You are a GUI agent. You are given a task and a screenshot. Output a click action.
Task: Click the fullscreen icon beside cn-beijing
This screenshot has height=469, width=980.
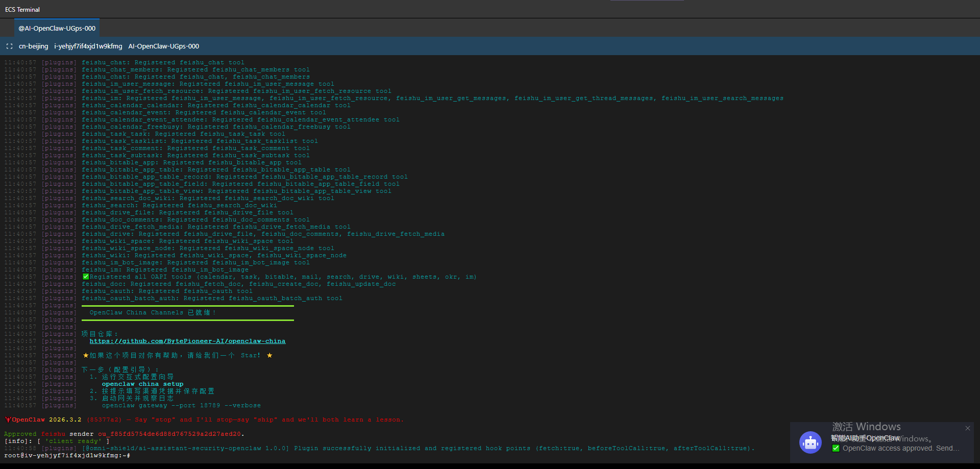click(x=9, y=46)
